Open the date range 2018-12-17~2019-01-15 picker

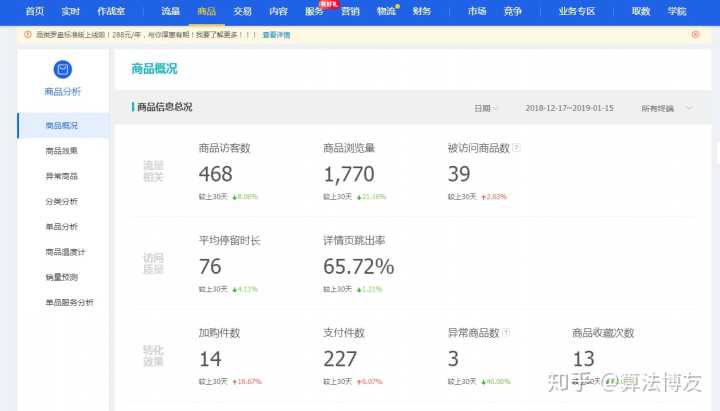pos(570,108)
